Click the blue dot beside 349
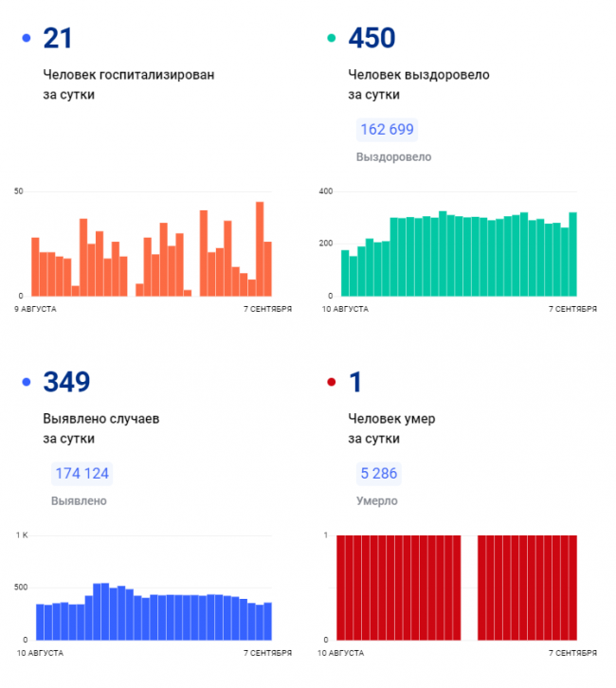Image resolution: width=616 pixels, height=688 pixels. click(26, 383)
